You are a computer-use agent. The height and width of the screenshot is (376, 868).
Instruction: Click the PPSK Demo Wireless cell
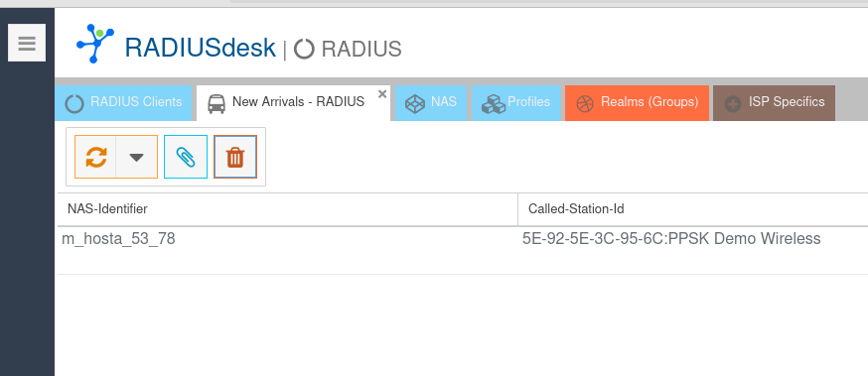tap(671, 239)
